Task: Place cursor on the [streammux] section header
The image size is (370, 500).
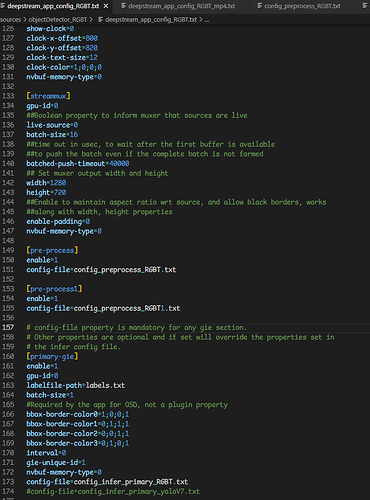Action: point(48,96)
